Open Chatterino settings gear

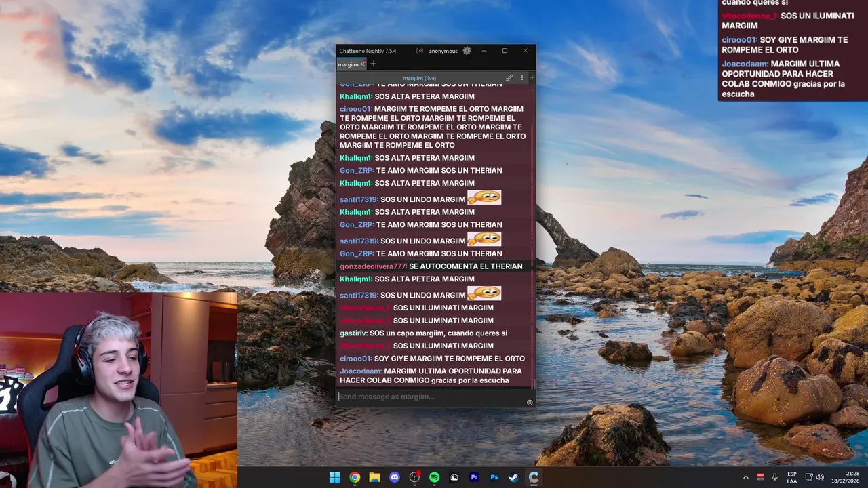(x=467, y=51)
